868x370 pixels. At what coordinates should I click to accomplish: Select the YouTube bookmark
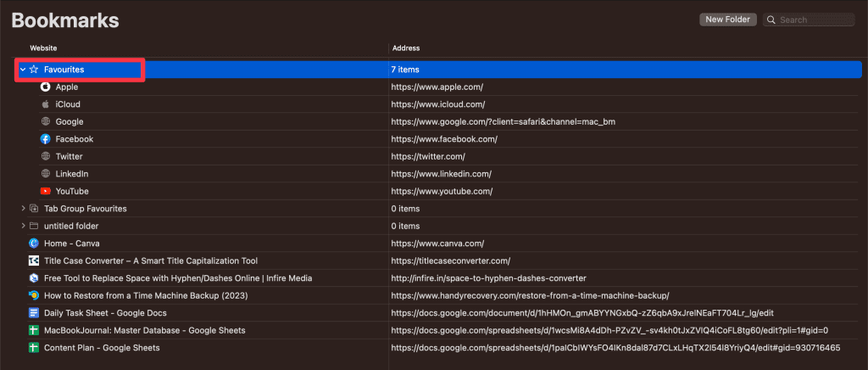coord(72,191)
